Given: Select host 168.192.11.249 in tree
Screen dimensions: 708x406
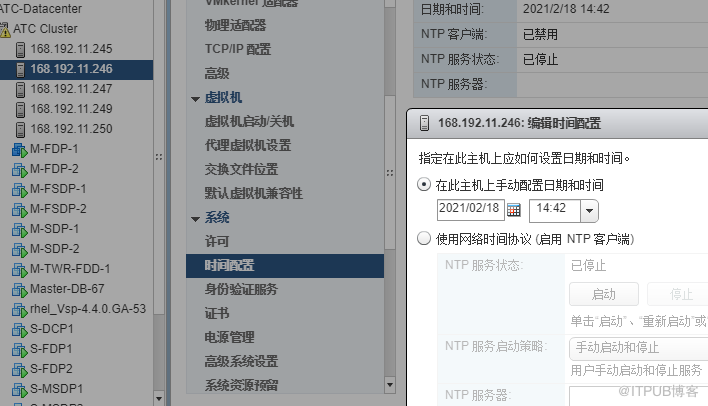Looking at the screenshot, I should point(71,109).
